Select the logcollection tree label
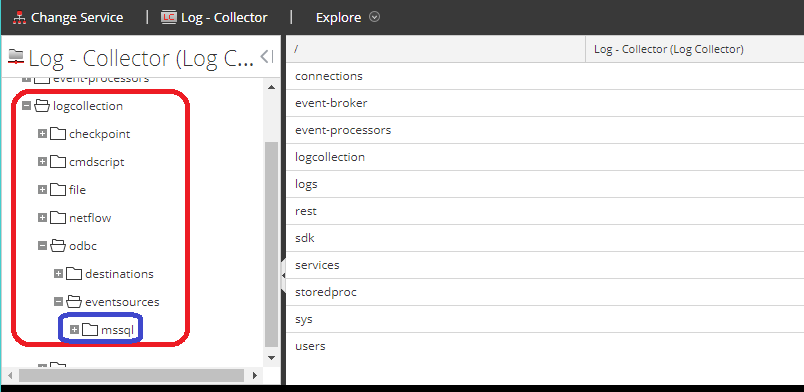Viewport: 804px width, 392px height. click(88, 106)
